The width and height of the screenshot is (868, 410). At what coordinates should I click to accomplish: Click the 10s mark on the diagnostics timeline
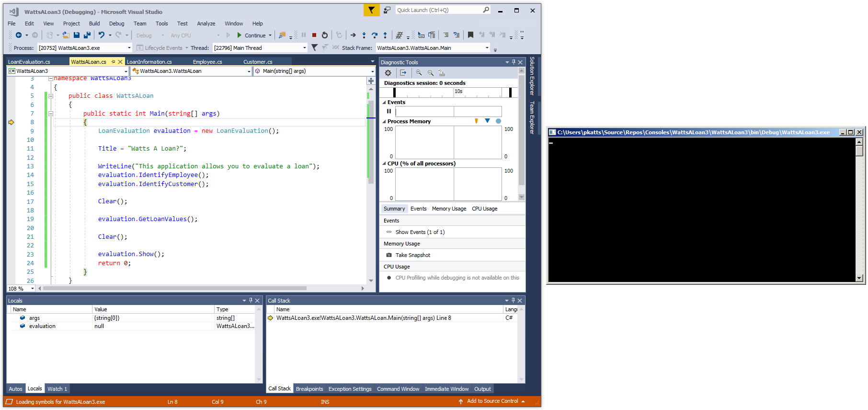click(x=458, y=91)
